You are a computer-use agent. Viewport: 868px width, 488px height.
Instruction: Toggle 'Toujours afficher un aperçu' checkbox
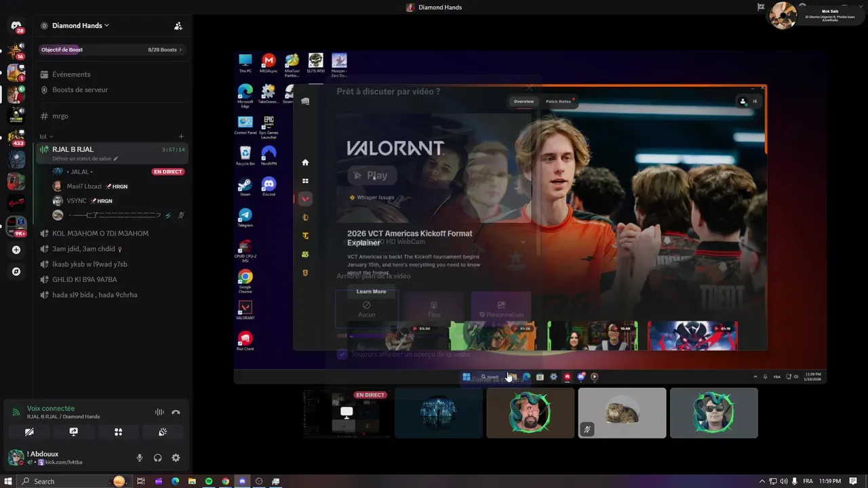pos(342,354)
